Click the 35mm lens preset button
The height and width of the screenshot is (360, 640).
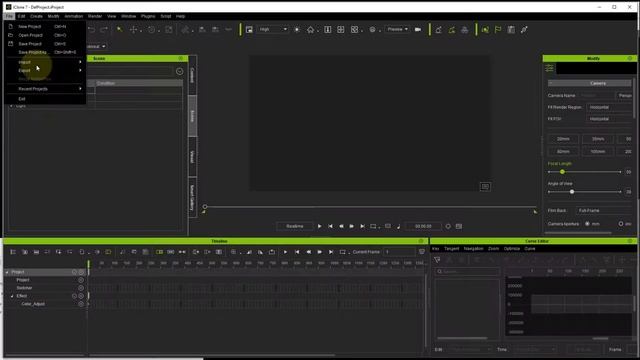(x=598, y=139)
